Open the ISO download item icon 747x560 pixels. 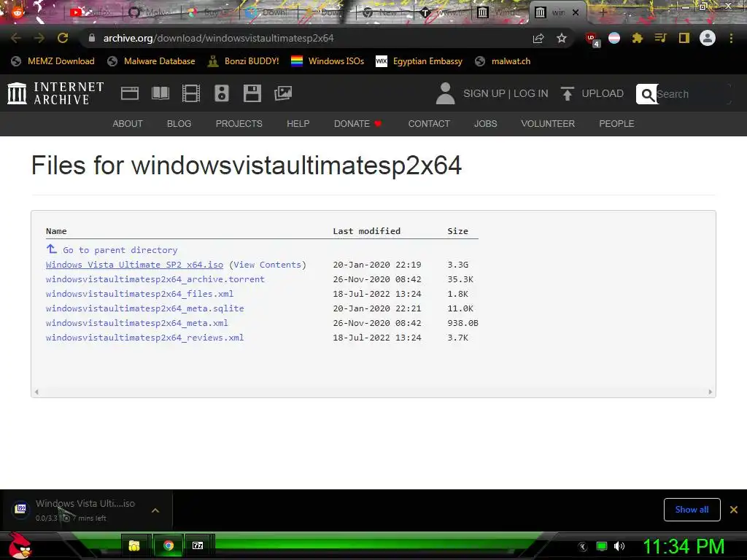(20, 509)
